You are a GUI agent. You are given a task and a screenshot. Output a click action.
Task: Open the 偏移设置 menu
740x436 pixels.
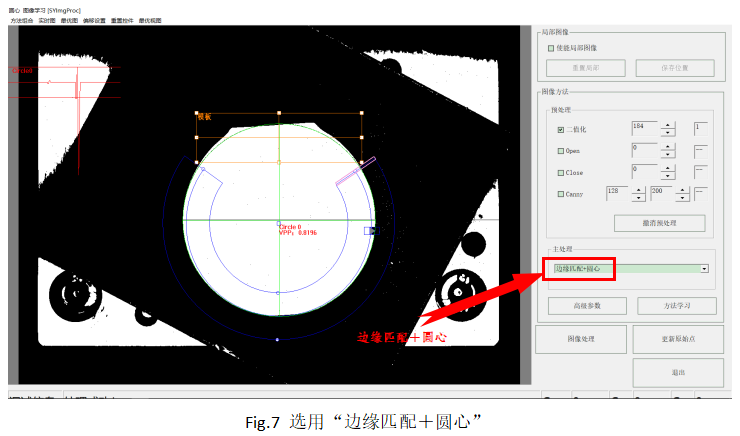(95, 20)
